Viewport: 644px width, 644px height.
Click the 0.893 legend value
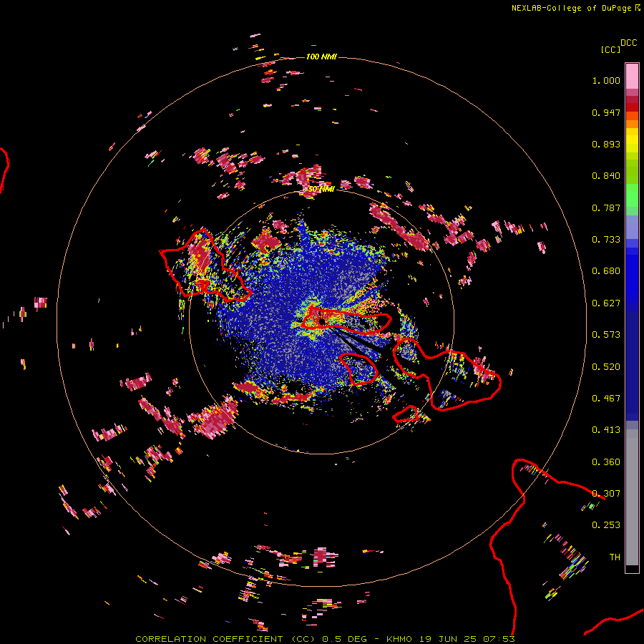pos(606,144)
